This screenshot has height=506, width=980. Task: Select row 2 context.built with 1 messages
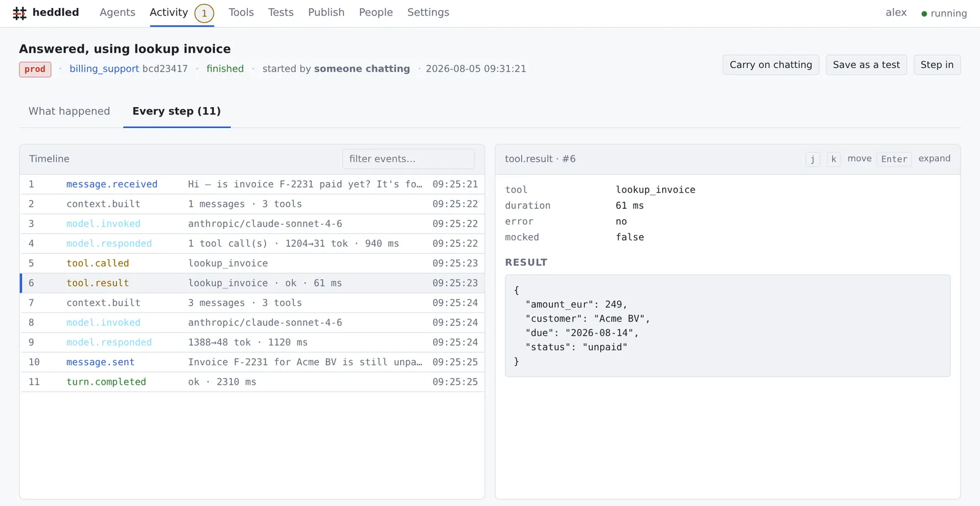click(x=252, y=204)
